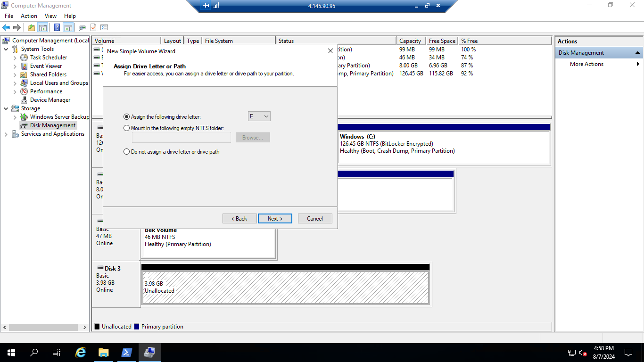Click Disk Management header in Actions pane
The height and width of the screenshot is (362, 644).
pyautogui.click(x=599, y=53)
